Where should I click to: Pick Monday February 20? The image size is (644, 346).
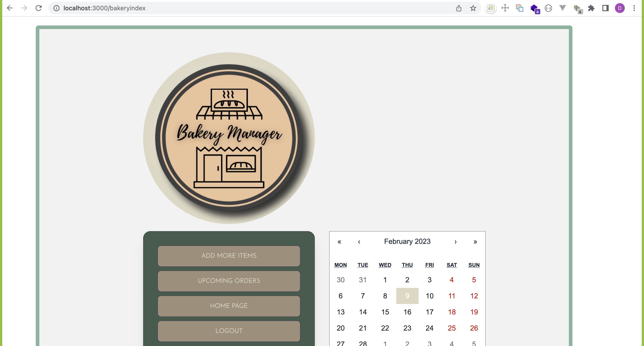click(341, 328)
